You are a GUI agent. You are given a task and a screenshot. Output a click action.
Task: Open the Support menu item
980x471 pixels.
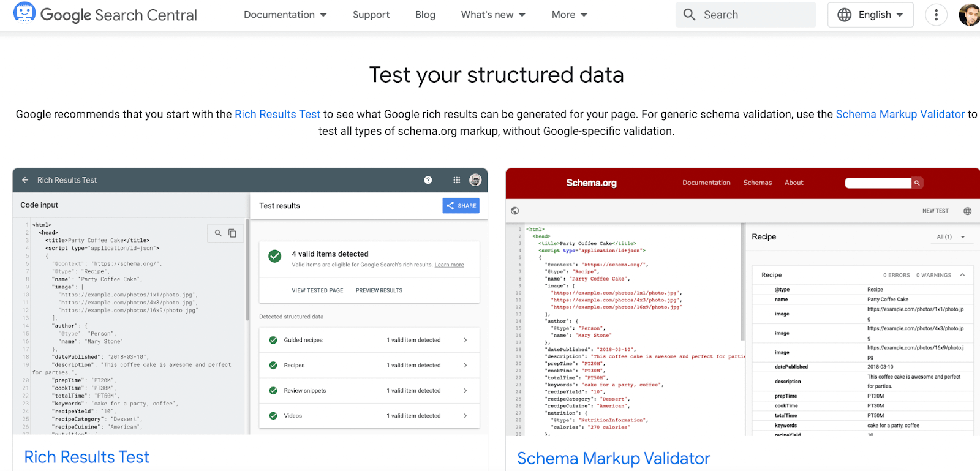pos(371,15)
